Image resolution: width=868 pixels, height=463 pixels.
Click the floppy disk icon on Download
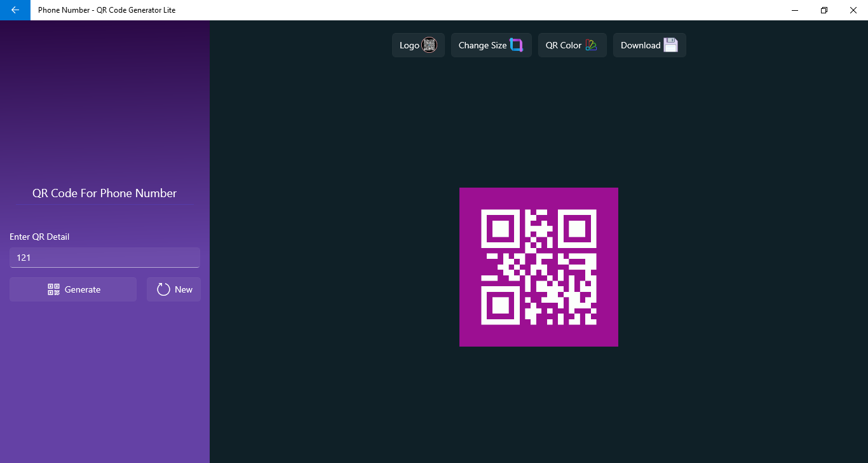tap(670, 45)
